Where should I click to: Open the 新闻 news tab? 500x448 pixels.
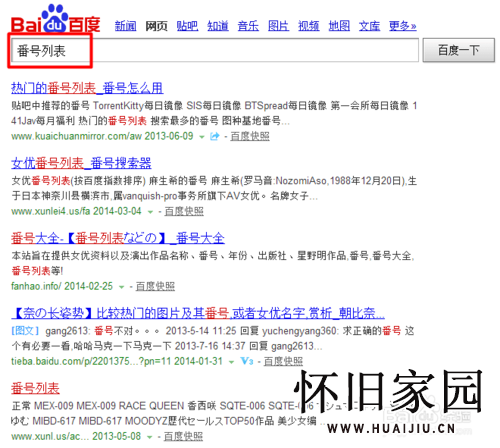point(126,26)
